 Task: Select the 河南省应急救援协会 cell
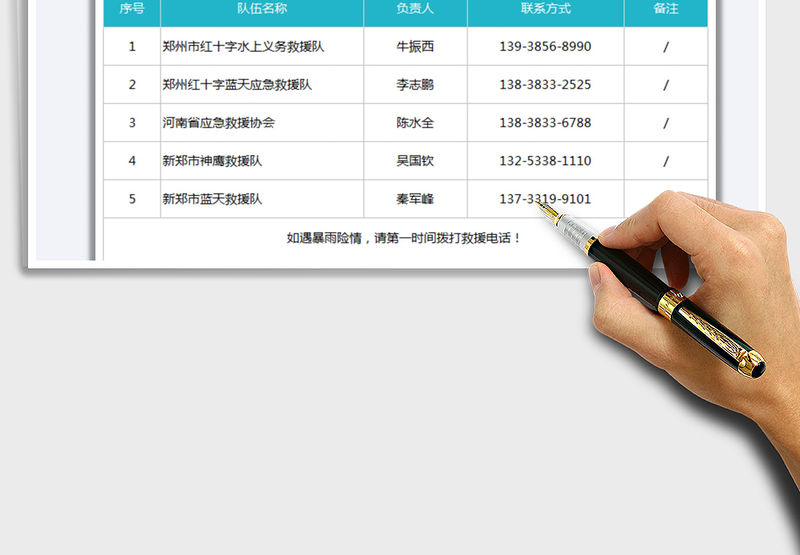point(219,123)
